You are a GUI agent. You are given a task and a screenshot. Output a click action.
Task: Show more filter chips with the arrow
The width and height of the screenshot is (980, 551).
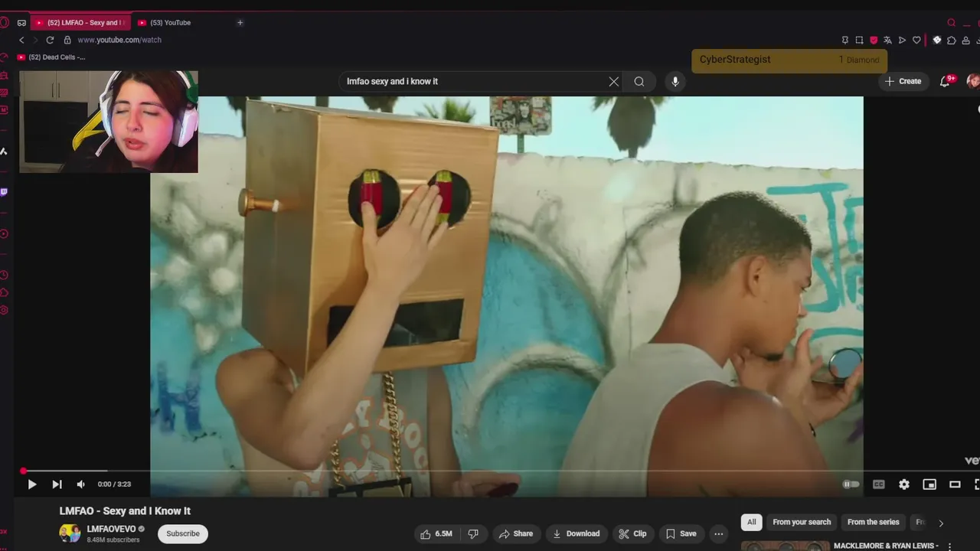941,523
